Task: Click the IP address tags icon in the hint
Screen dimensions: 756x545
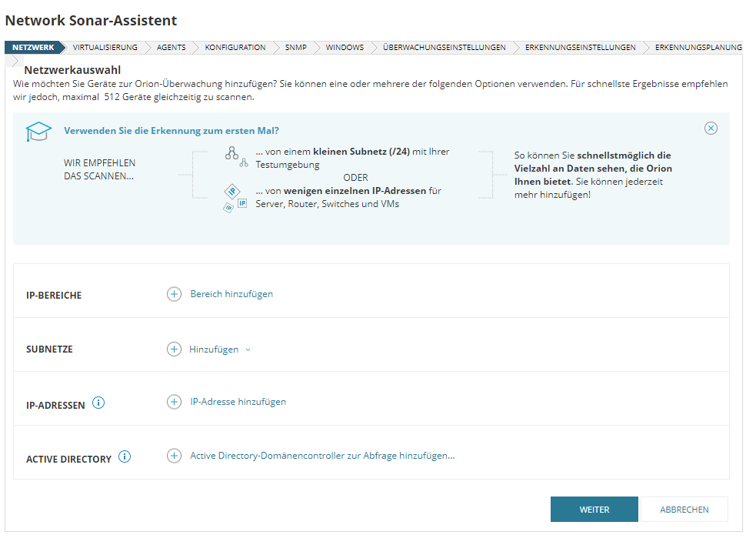Action: pos(234,198)
